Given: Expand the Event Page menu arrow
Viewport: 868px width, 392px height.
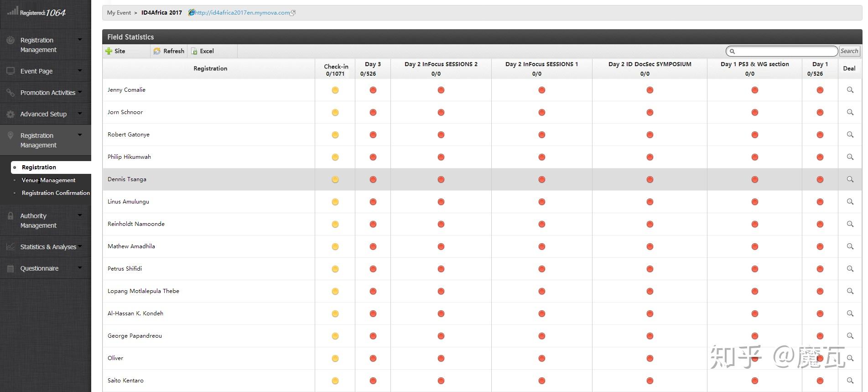Looking at the screenshot, I should (x=80, y=71).
